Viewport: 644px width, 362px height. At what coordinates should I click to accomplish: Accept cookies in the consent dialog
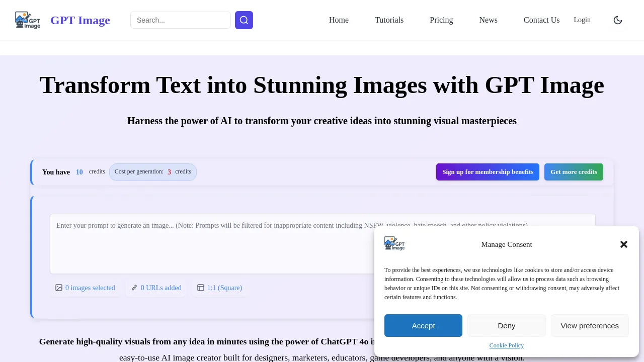(x=423, y=325)
